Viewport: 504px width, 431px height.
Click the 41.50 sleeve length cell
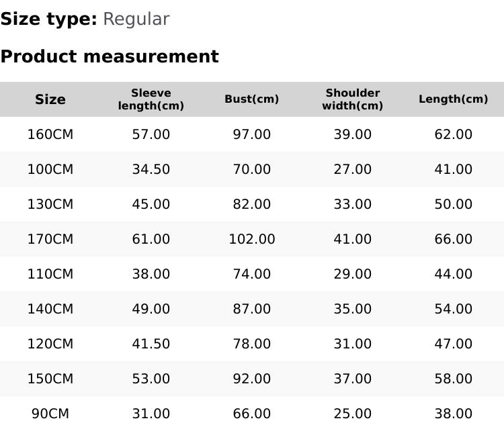[151, 344]
